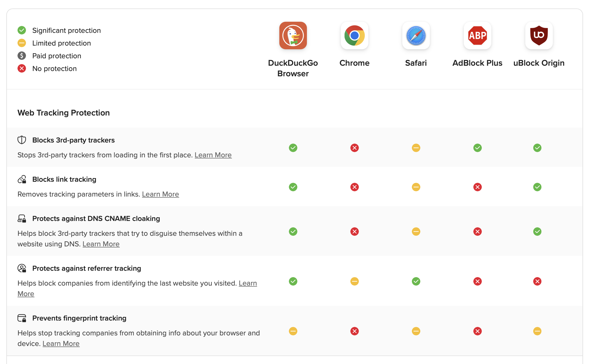Click the fingerprint tracking browser-lock icon
Viewport: 591px width, 364px height.
(22, 318)
